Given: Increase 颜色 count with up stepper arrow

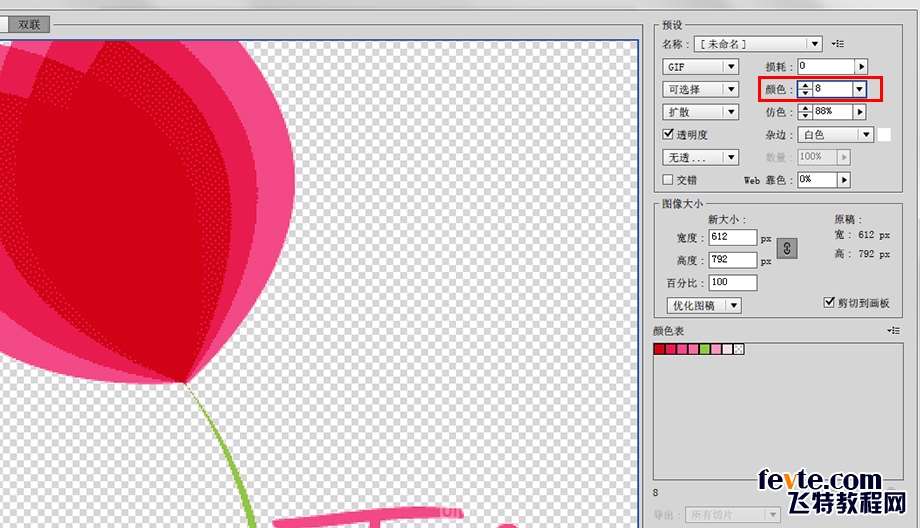Looking at the screenshot, I should (x=805, y=86).
